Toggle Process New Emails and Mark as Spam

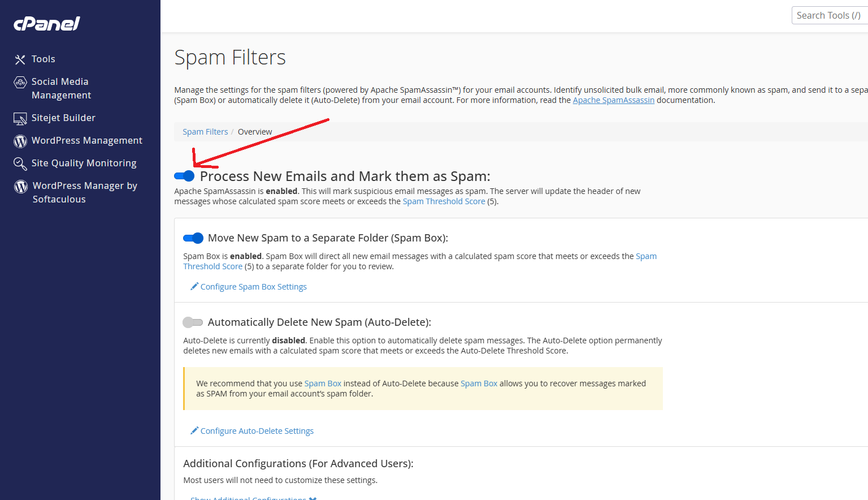(184, 176)
